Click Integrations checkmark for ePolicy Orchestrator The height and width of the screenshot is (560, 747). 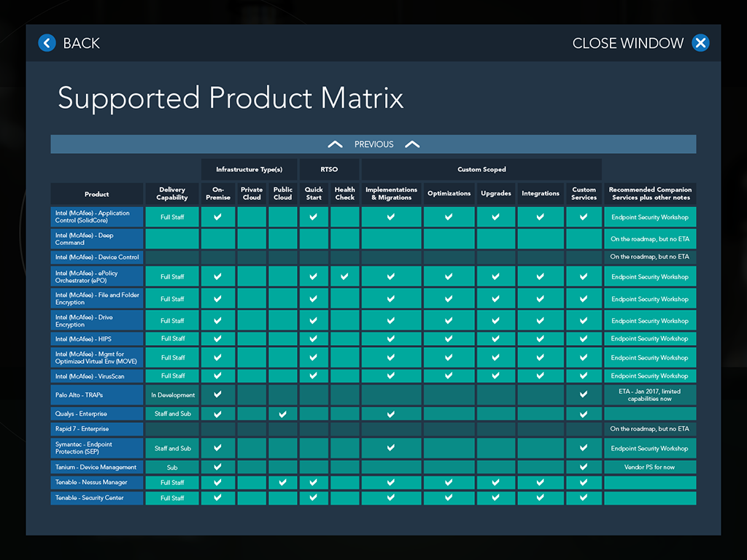point(541,276)
